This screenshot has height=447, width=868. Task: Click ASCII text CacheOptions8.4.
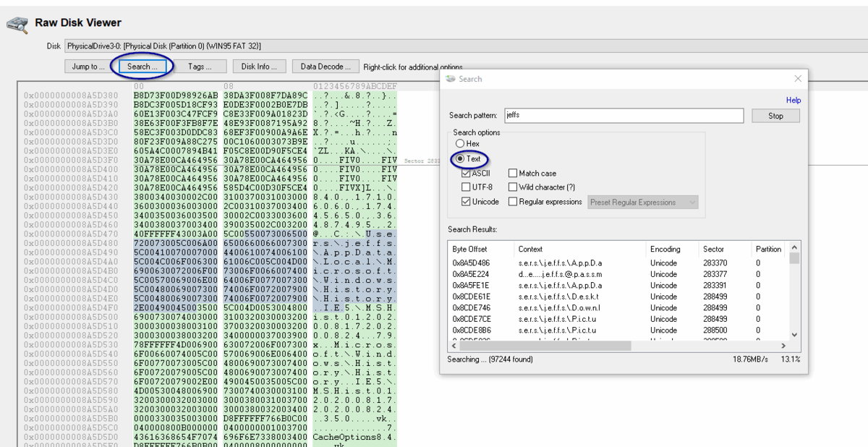point(354,437)
